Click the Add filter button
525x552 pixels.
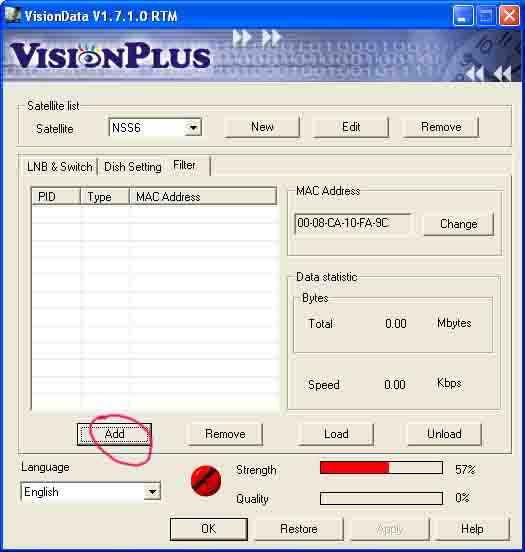pos(114,434)
